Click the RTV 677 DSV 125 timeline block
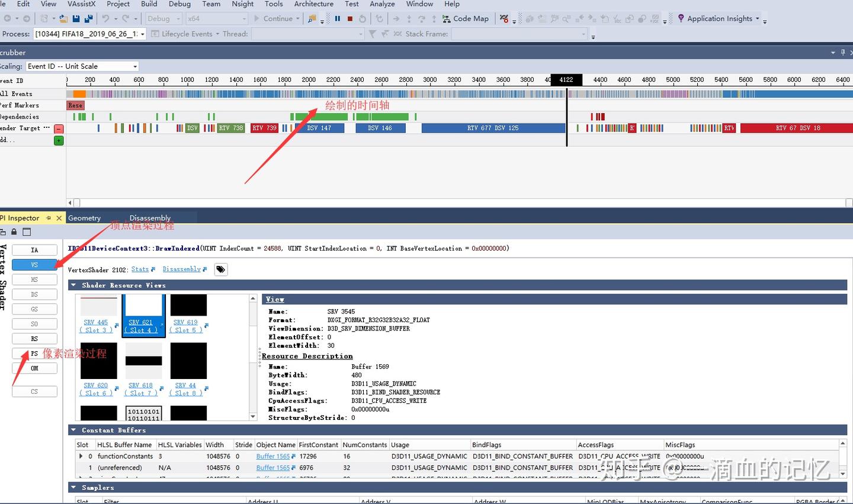 pyautogui.click(x=493, y=128)
